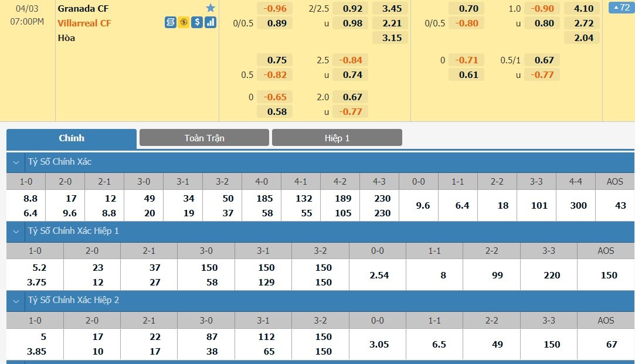Switch to the Toàn Trận tab
The height and width of the screenshot is (364, 635).
204,138
